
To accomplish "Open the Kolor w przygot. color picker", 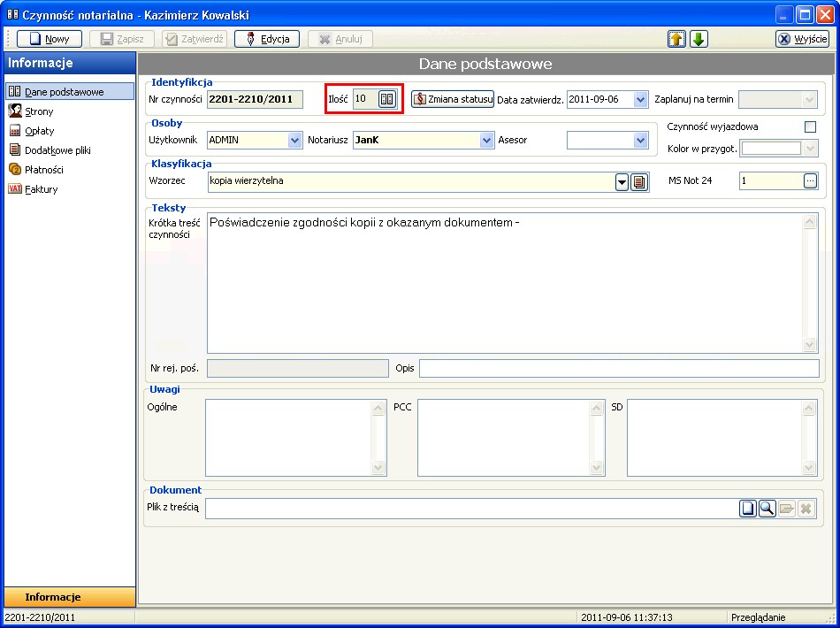I will 811,149.
